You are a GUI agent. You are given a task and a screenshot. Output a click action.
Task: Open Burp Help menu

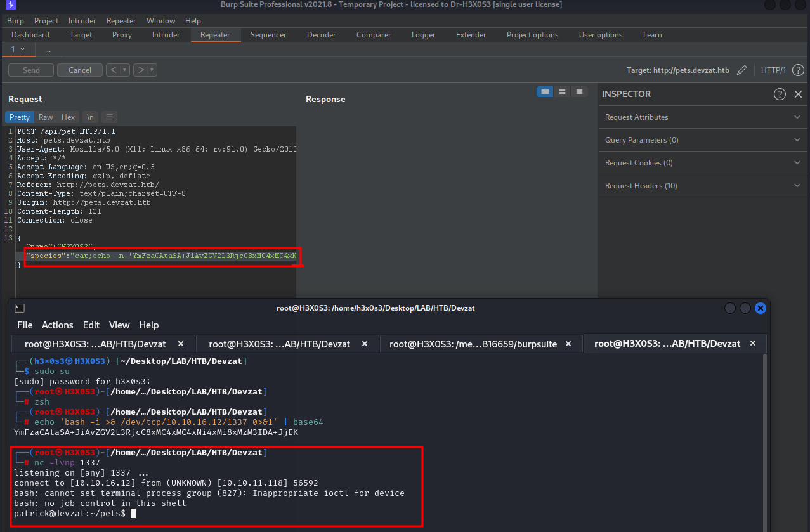pos(193,21)
